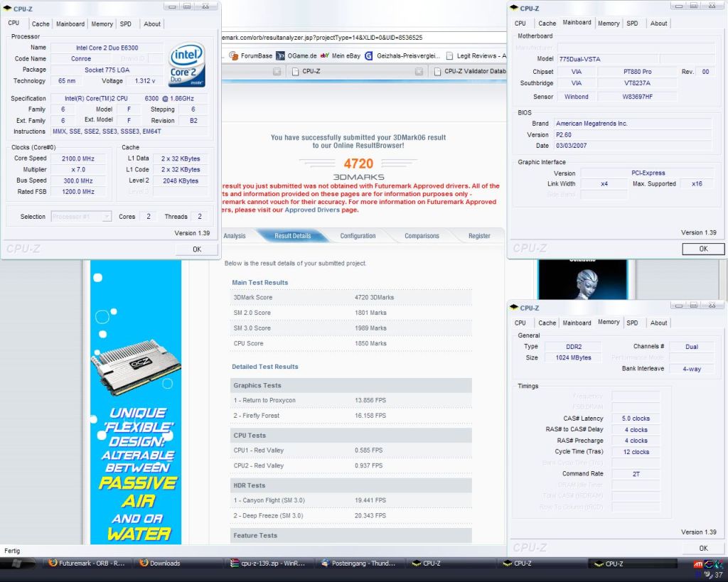Select About tab in the 775Dual-VSTA mainboard window
The width and height of the screenshot is (728, 582).
[658, 23]
